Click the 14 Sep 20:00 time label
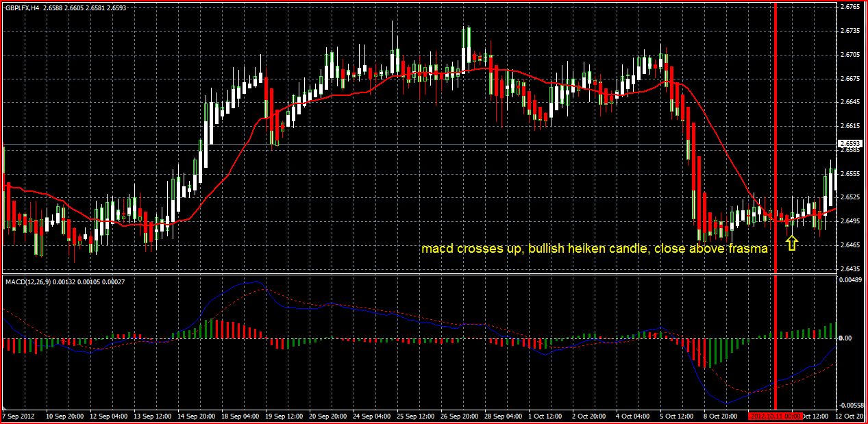 (196, 416)
